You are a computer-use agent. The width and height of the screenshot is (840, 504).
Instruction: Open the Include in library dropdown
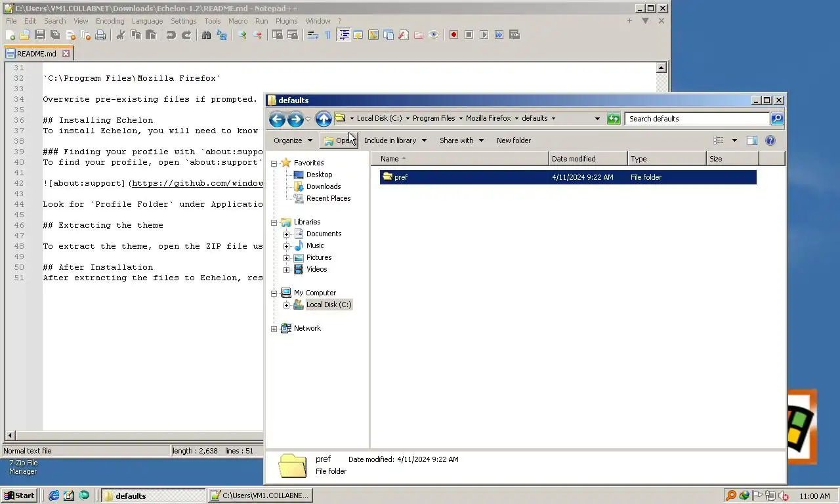[x=395, y=140]
